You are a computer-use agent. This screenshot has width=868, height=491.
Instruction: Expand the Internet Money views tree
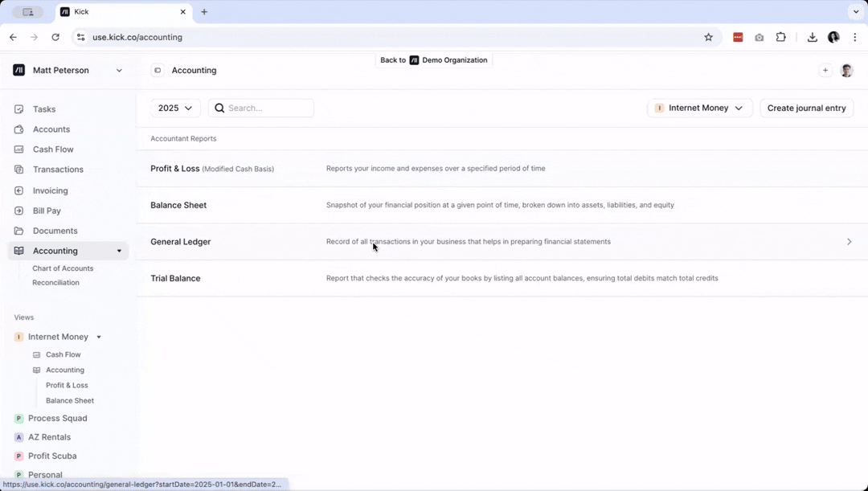(x=98, y=337)
